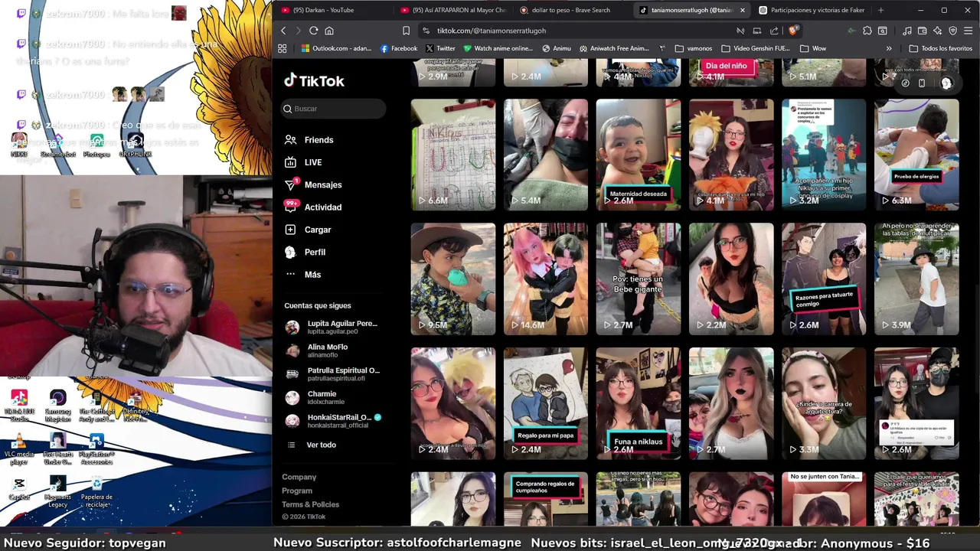Open the Animu bookmark
980x551 pixels.
coord(557,48)
